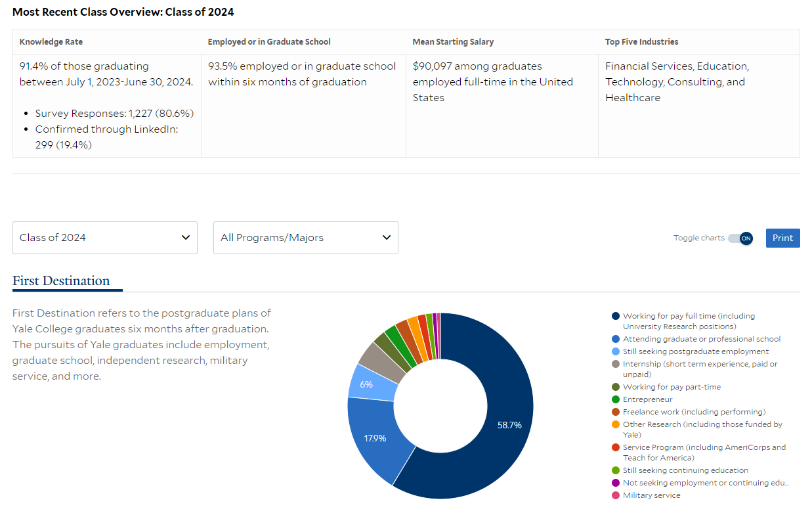Toggle the Military service legend item
Screen dimensions: 812x515
(x=651, y=495)
